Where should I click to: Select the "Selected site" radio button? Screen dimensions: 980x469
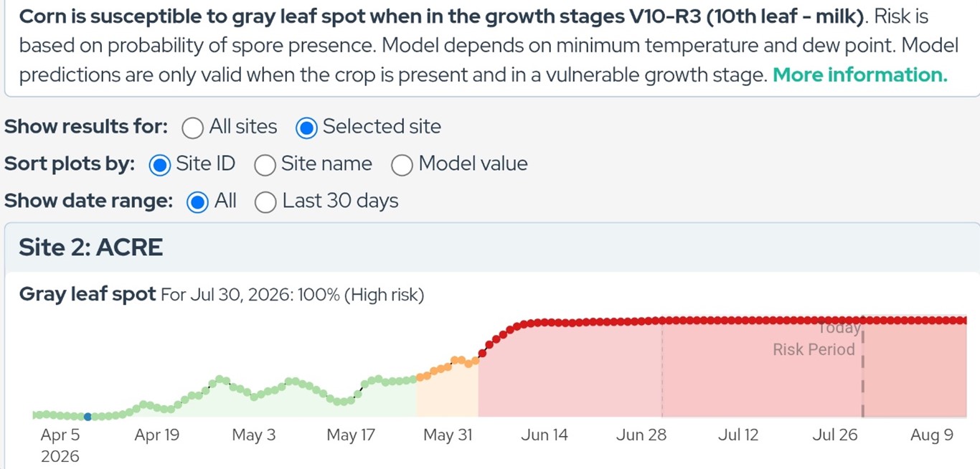coord(306,128)
